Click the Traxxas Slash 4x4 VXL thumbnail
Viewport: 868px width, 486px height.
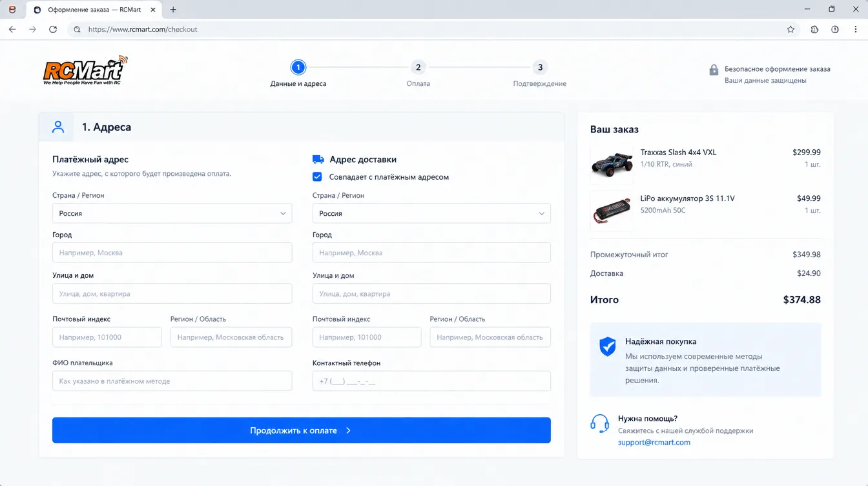pyautogui.click(x=612, y=164)
